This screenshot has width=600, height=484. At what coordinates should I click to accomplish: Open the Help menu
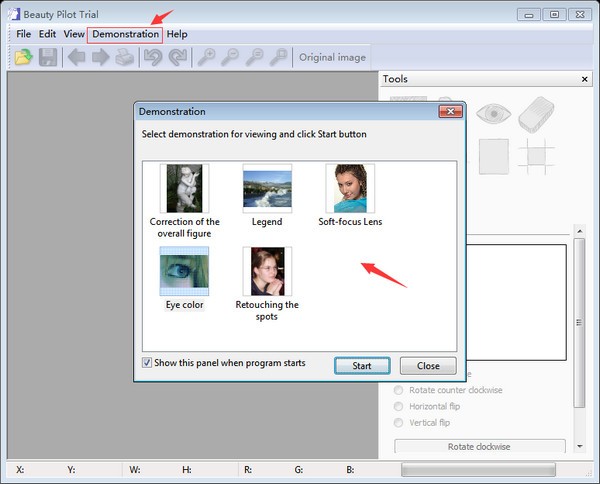point(177,34)
